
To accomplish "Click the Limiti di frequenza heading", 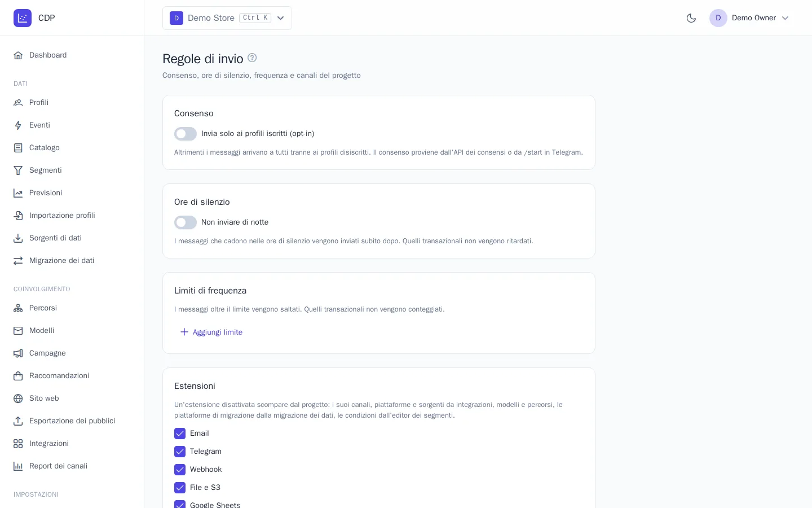I will [210, 291].
